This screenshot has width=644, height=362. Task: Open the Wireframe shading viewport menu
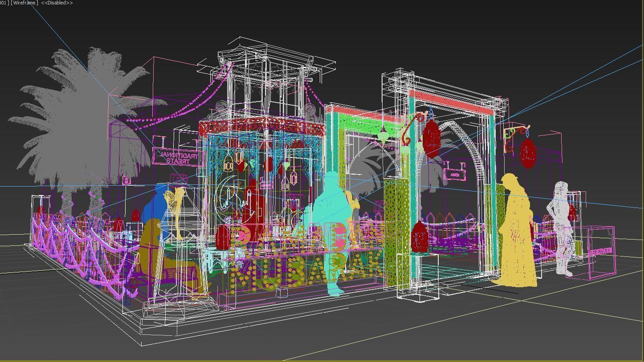[x=24, y=3]
